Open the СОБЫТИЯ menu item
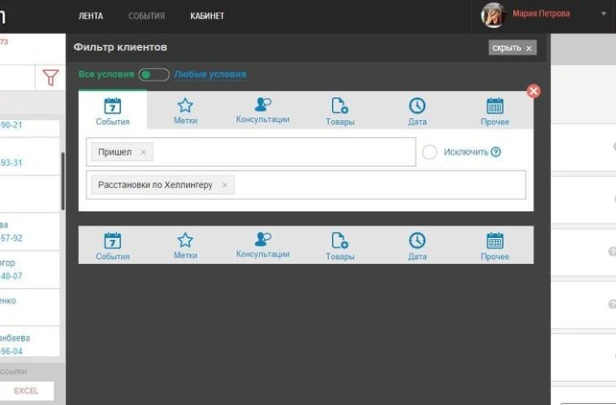 point(146,16)
